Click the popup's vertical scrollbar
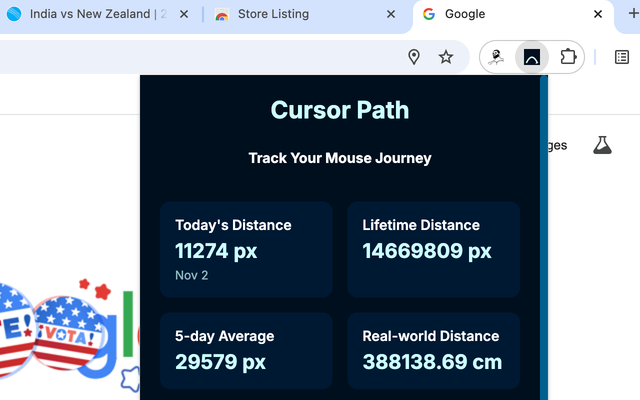Screen dimensions: 640x400 (544, 238)
